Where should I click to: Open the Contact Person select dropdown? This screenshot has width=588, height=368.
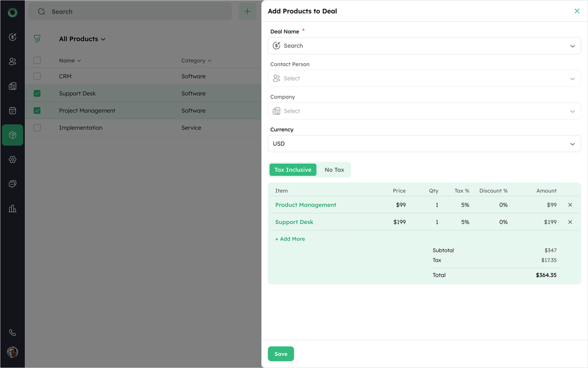pyautogui.click(x=424, y=78)
